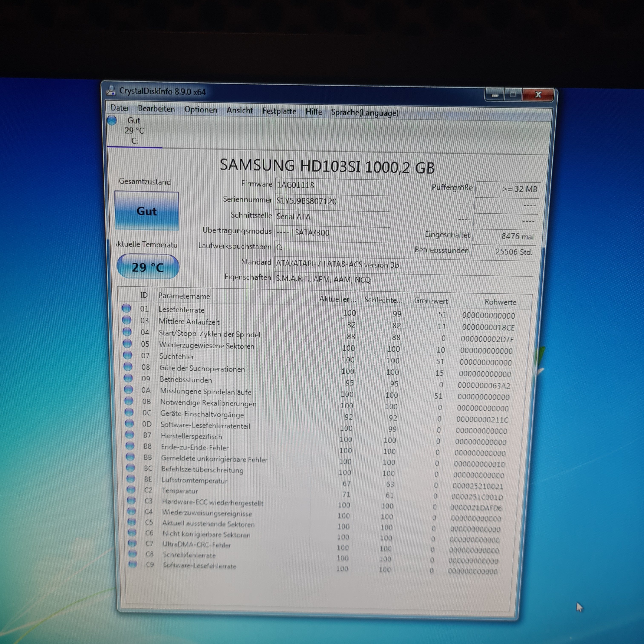Click the Rohwerte column header
Screen dimensions: 644x644
[x=500, y=302]
